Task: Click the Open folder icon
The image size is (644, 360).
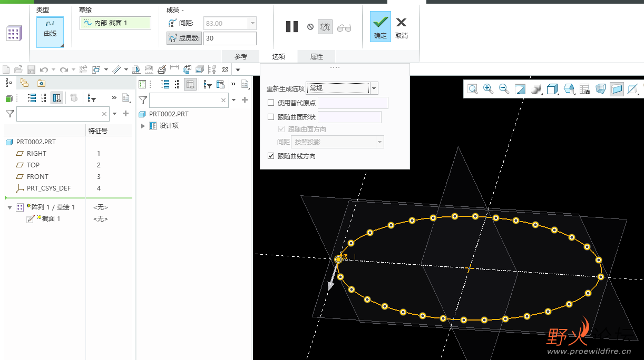Action: coord(18,69)
